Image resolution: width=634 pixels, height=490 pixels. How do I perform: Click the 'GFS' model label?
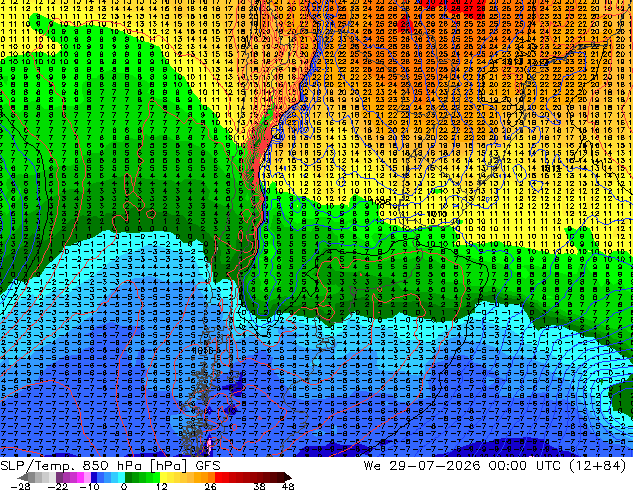pyautogui.click(x=208, y=466)
